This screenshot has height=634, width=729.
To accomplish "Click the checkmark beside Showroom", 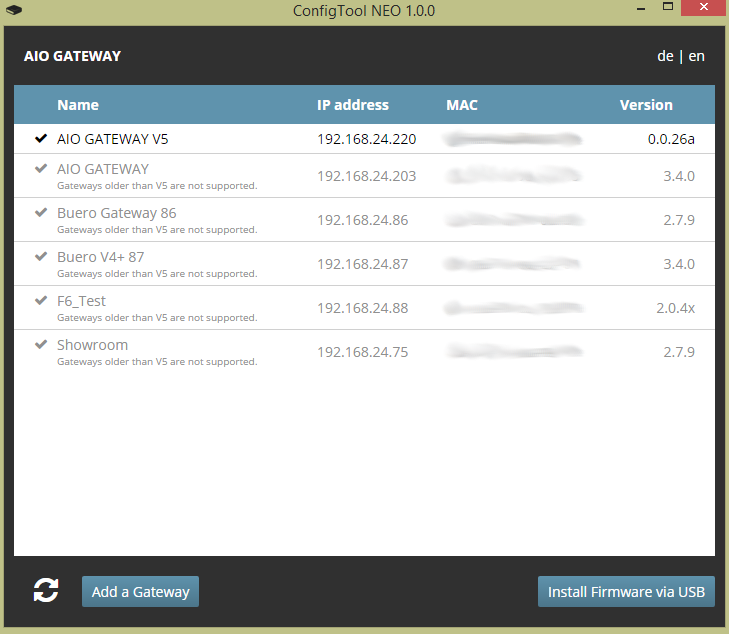I will coord(41,345).
